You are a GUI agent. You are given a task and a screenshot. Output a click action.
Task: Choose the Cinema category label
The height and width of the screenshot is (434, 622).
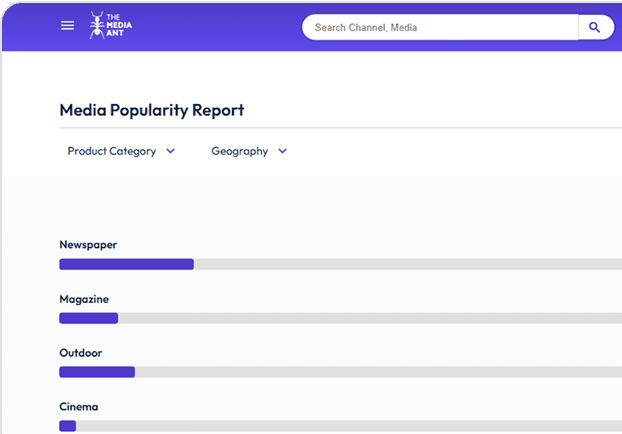[x=78, y=407]
